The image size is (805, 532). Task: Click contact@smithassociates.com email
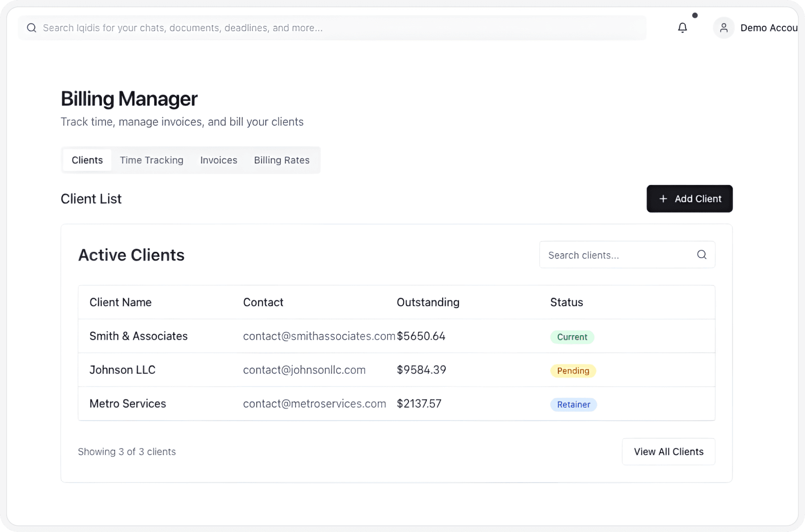point(319,336)
